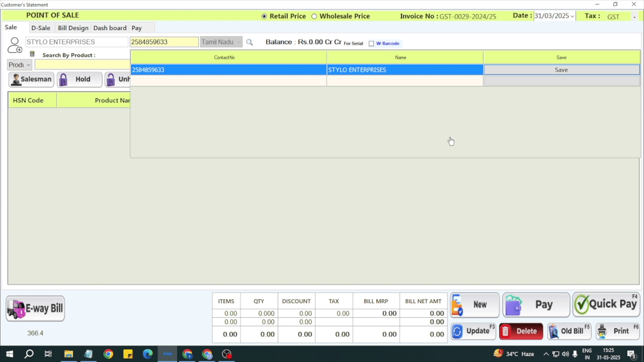This screenshot has height=362, width=644.
Task: Select the Wholesale Price radio button
Action: [314, 16]
